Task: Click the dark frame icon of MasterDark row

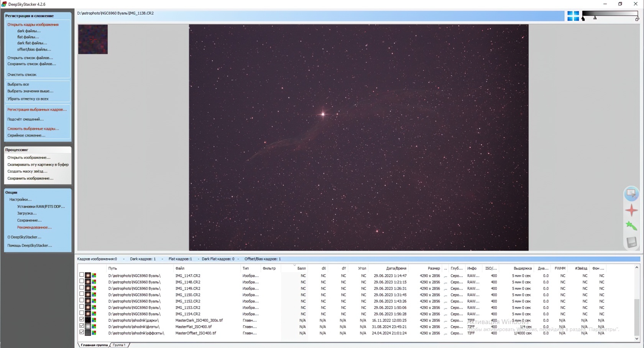Action: pos(88,320)
